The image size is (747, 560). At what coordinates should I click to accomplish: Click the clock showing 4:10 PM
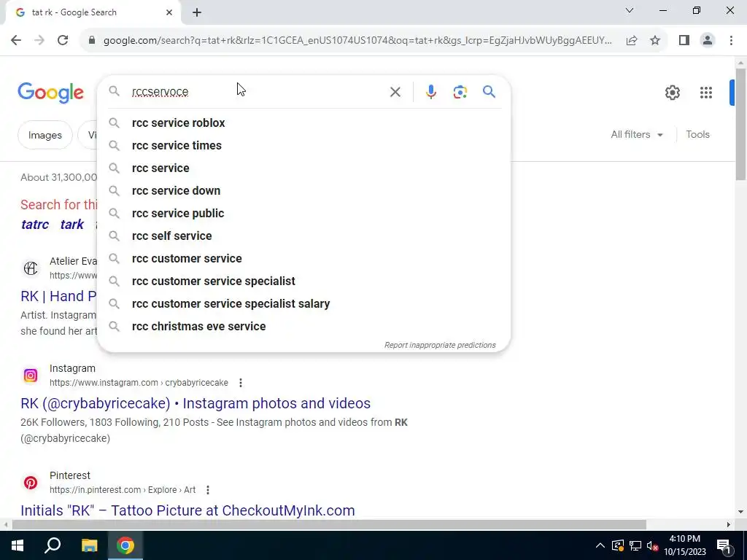(x=684, y=545)
